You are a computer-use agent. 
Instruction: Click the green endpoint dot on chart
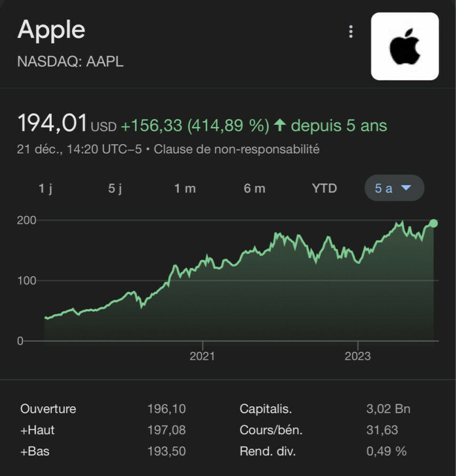pos(433,223)
